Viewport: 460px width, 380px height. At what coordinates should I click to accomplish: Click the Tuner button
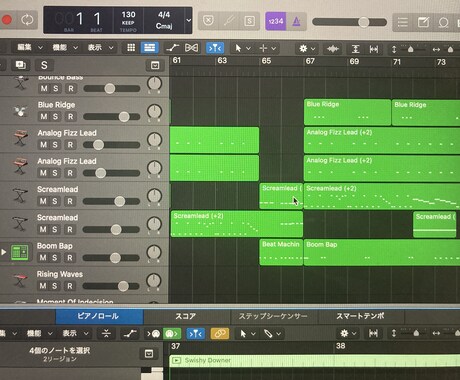pyautogui.click(x=229, y=21)
